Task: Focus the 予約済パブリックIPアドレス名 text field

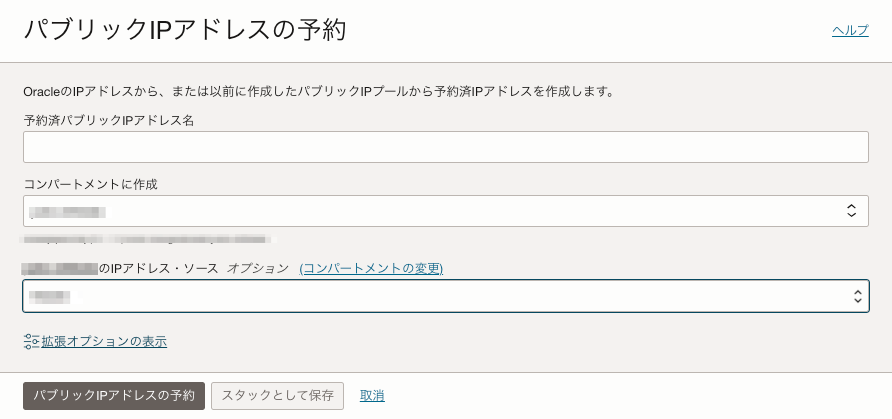Action: 445,147
